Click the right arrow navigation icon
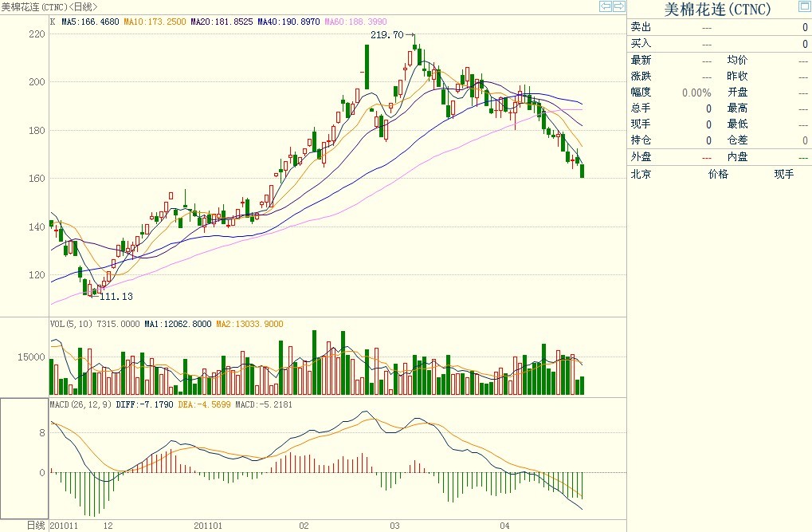Viewport: 812px width, 532px height. point(618,6)
